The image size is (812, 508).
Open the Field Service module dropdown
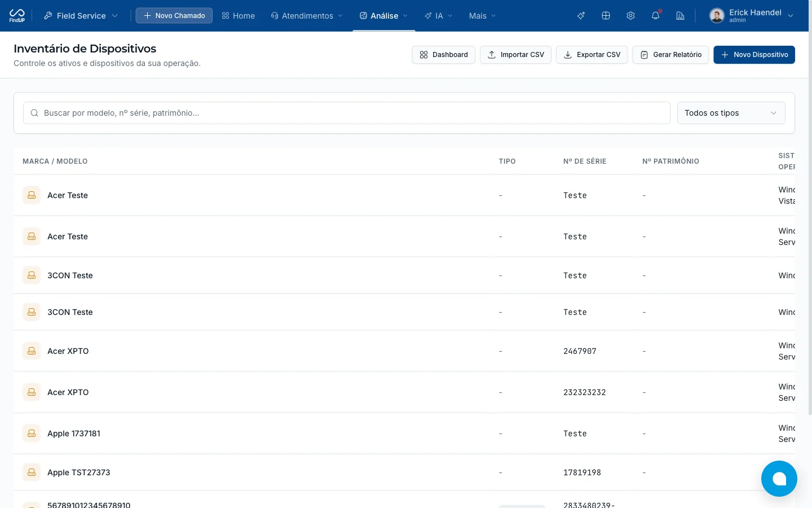click(81, 16)
